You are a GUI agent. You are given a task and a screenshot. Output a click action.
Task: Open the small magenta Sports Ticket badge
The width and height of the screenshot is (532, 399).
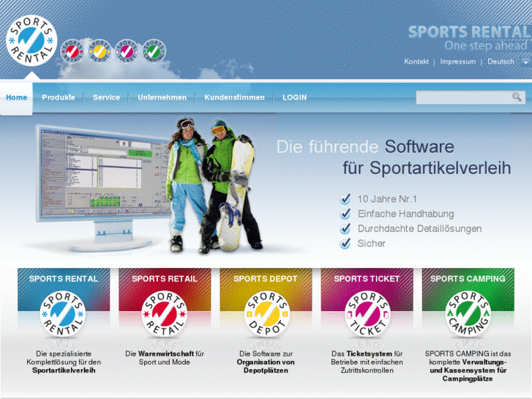127,51
